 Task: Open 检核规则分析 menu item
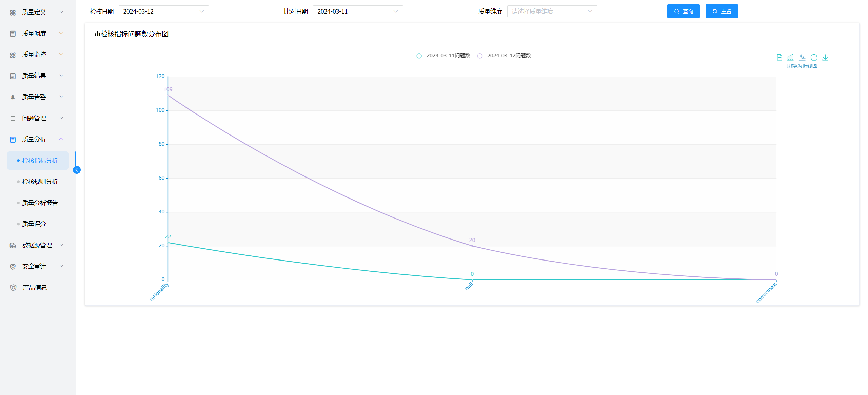40,182
